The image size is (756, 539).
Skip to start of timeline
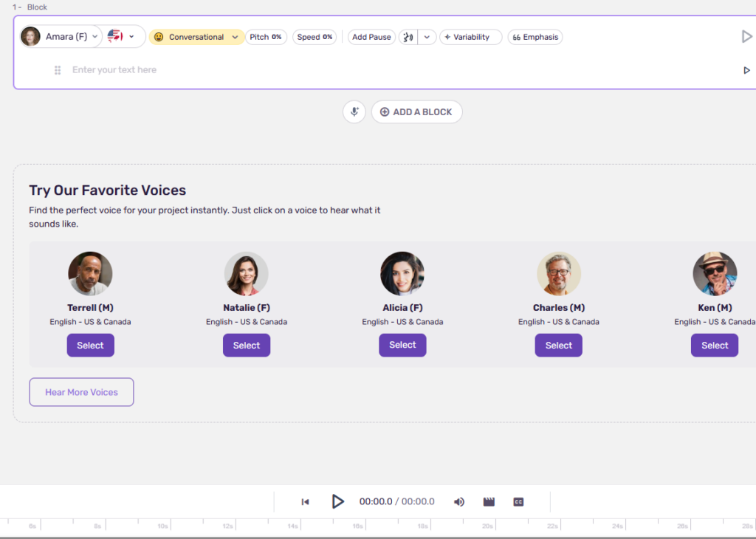[x=305, y=502]
